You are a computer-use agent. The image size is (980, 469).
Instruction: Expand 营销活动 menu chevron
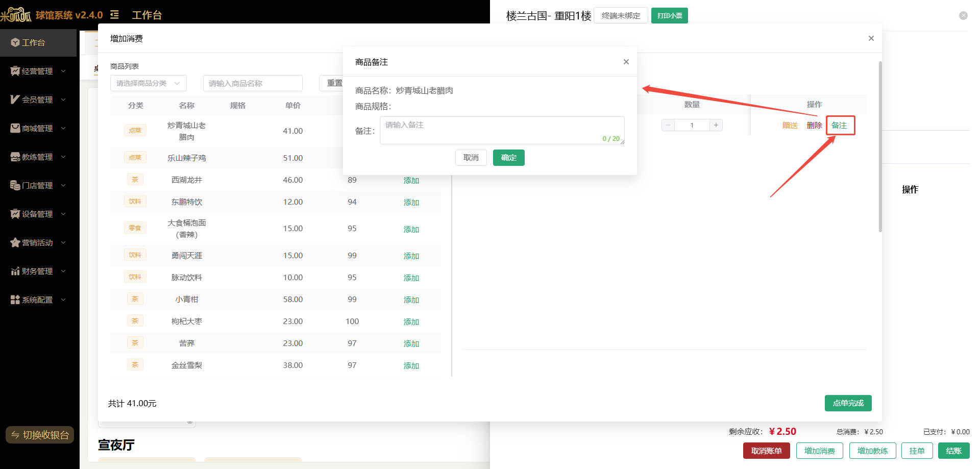(63, 242)
